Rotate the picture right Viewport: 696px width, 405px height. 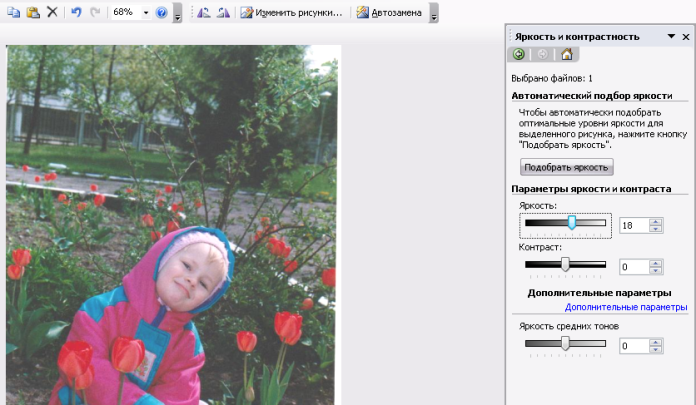[223, 12]
